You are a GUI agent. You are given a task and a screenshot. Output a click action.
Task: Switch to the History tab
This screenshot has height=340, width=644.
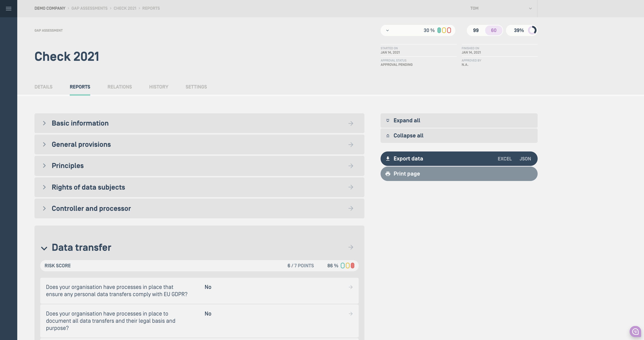(x=158, y=87)
